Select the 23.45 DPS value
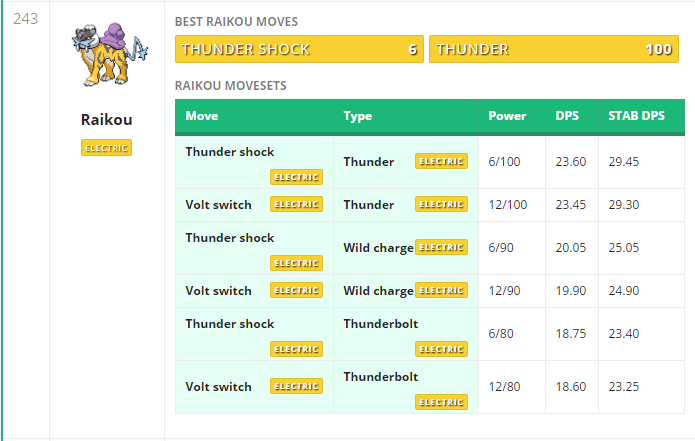Screen dimensions: 695x441 coord(570,205)
